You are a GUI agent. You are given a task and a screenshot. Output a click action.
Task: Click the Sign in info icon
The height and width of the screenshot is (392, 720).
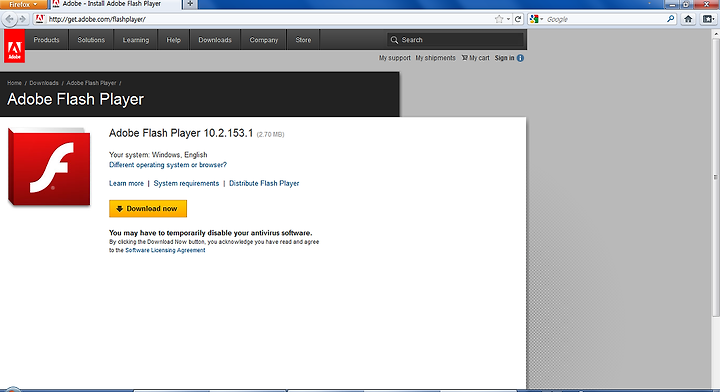click(x=520, y=58)
